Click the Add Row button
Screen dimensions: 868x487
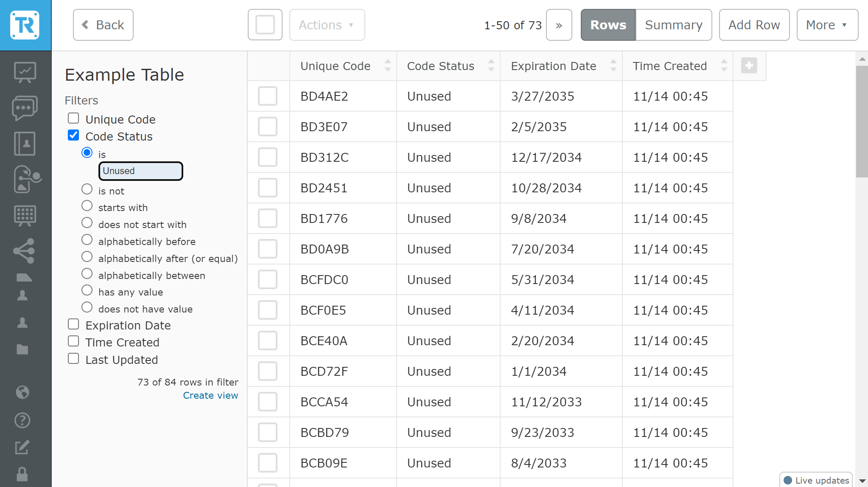click(x=754, y=25)
